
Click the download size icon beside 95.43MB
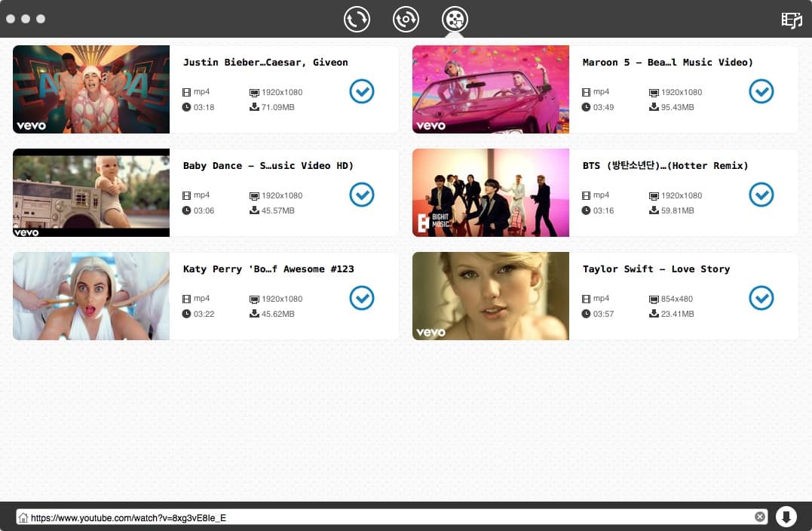pos(654,107)
